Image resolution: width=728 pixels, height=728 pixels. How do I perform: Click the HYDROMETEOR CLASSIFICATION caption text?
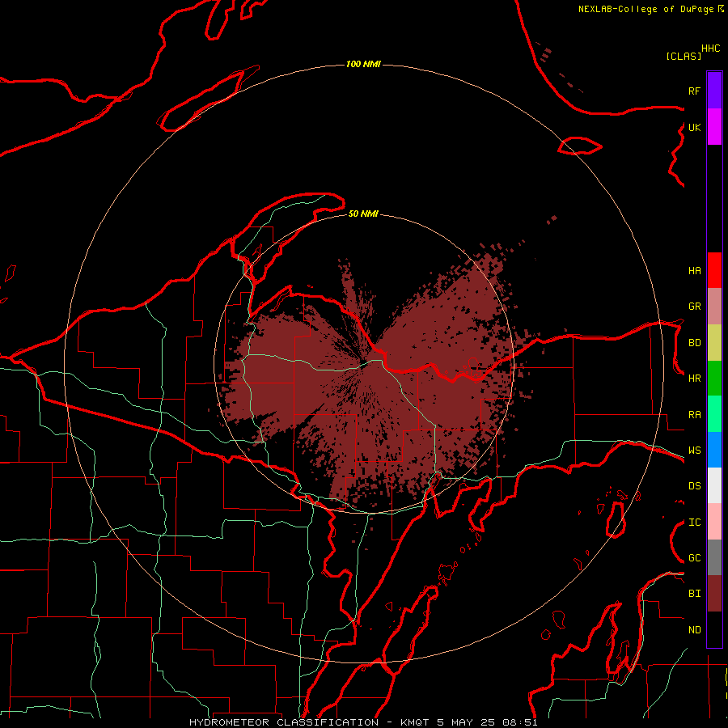pos(284,722)
